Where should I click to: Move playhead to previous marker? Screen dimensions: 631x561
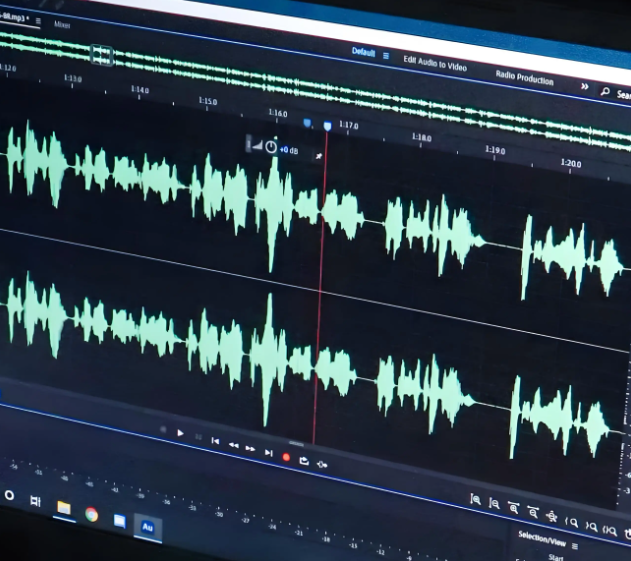click(x=215, y=441)
